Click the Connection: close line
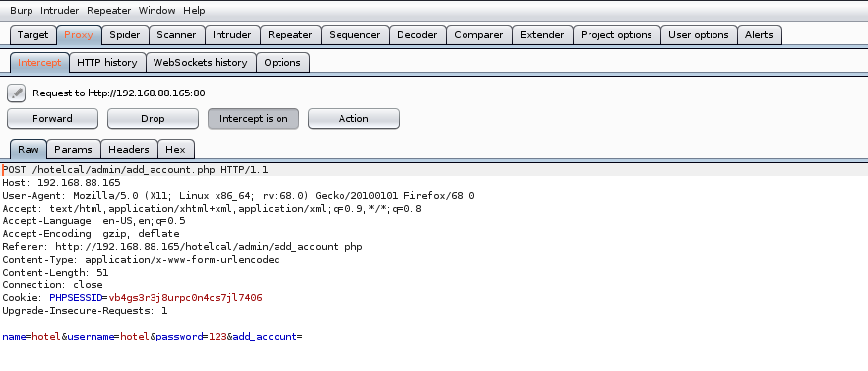868x371 pixels. coord(52,284)
